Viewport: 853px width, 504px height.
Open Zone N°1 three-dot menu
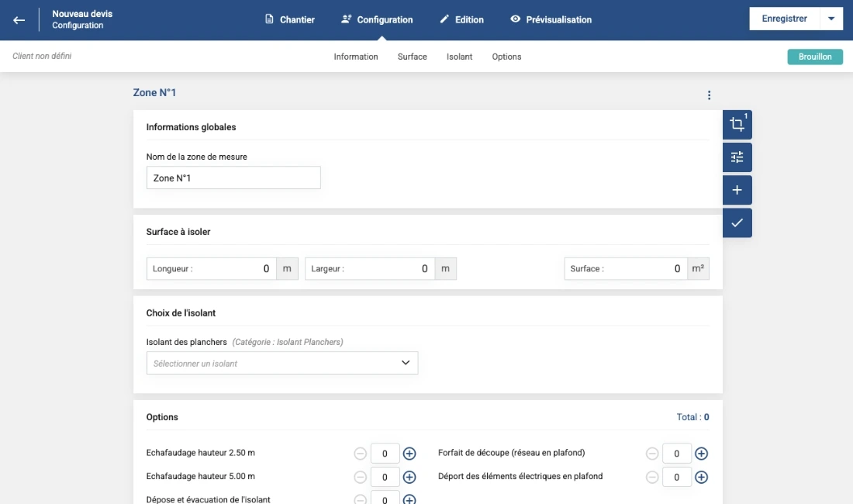pyautogui.click(x=709, y=95)
